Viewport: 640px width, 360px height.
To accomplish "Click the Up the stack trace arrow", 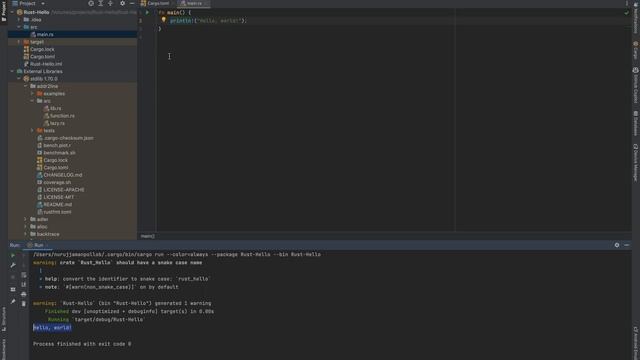I will click(24, 255).
